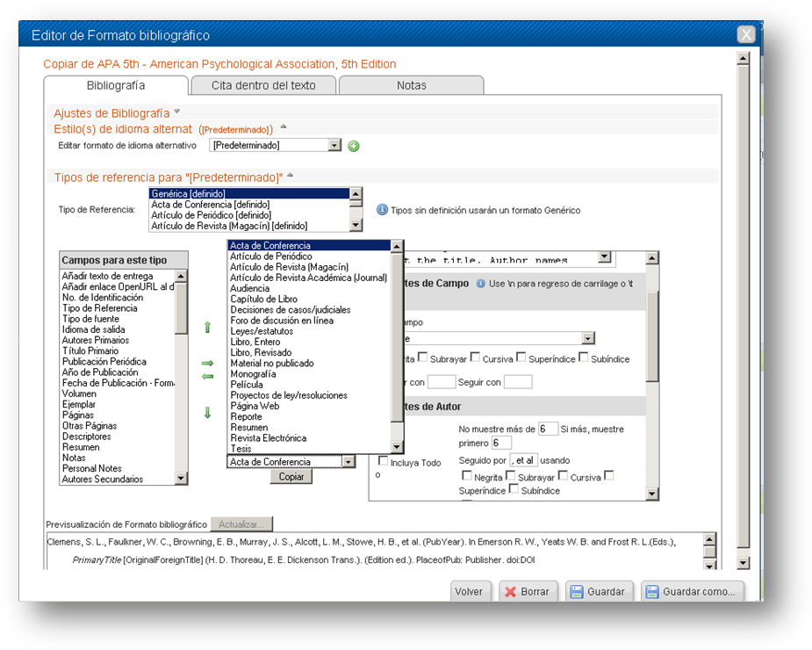Select 'Descriptores' in the Campos list

(119, 437)
